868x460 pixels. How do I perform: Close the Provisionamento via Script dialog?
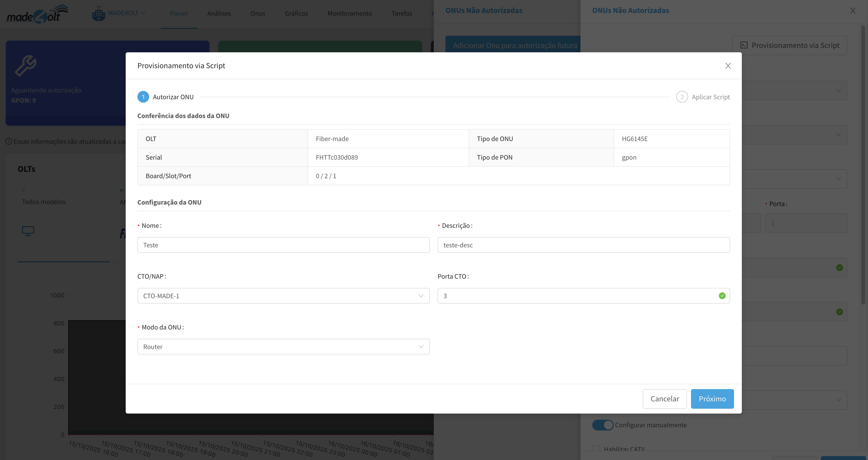(x=728, y=66)
